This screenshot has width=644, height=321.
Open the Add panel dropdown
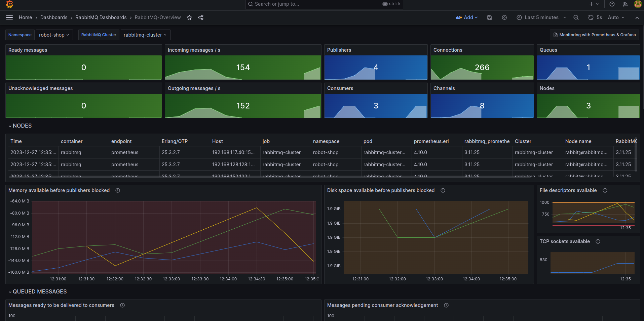[x=467, y=17]
